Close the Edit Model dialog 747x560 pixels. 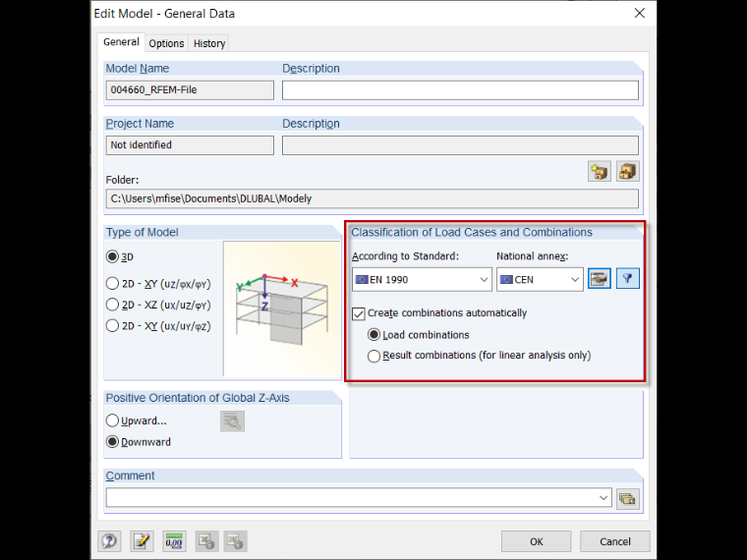tap(640, 13)
